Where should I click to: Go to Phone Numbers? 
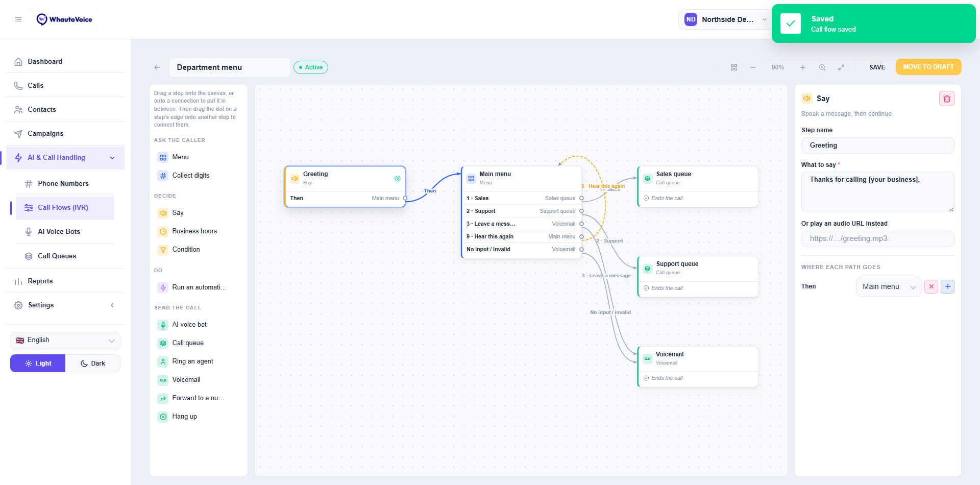pos(65,184)
